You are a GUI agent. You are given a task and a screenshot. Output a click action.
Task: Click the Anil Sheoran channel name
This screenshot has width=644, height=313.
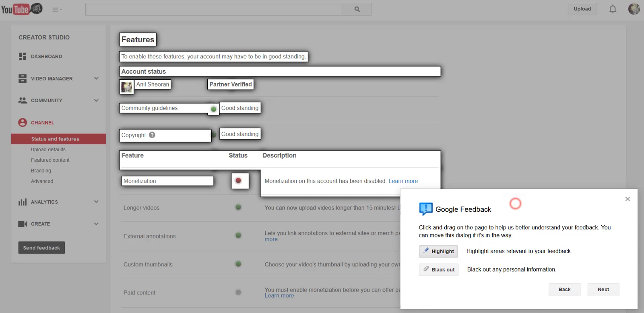(153, 84)
